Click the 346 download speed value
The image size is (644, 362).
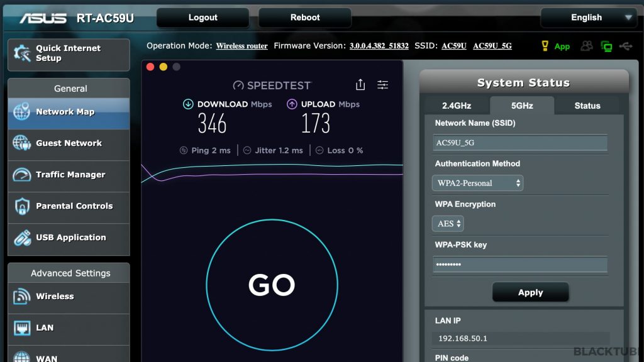pos(212,123)
